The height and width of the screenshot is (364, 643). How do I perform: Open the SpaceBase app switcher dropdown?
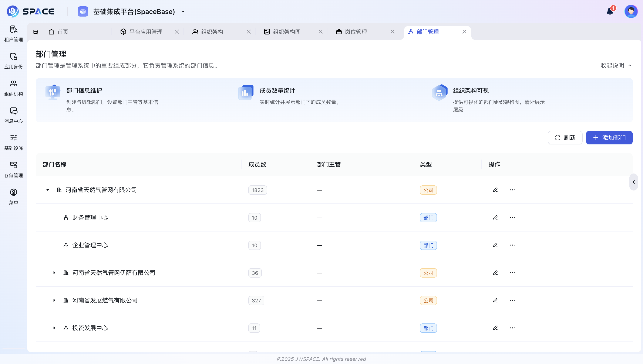183,11
